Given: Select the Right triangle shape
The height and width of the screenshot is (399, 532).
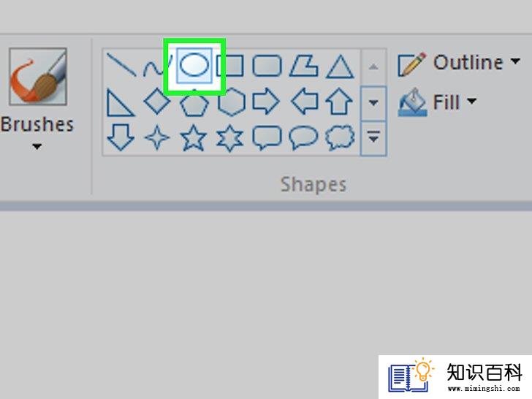Looking at the screenshot, I should click(x=121, y=102).
